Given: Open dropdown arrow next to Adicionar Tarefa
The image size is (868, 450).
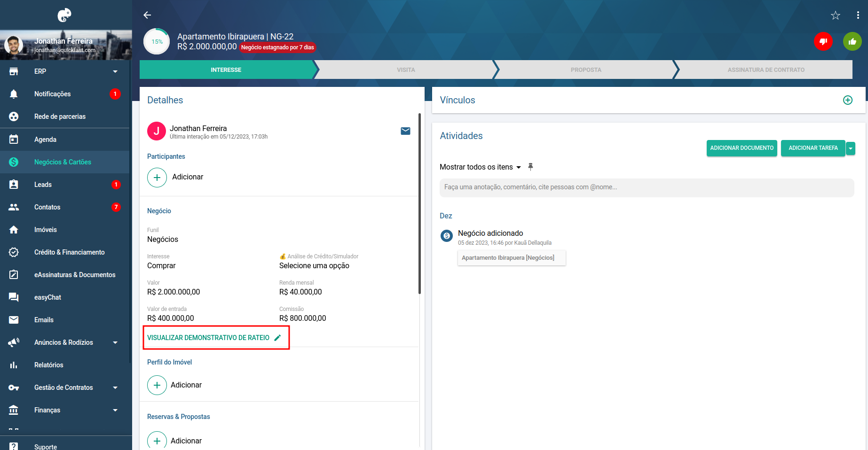Looking at the screenshot, I should pos(851,148).
